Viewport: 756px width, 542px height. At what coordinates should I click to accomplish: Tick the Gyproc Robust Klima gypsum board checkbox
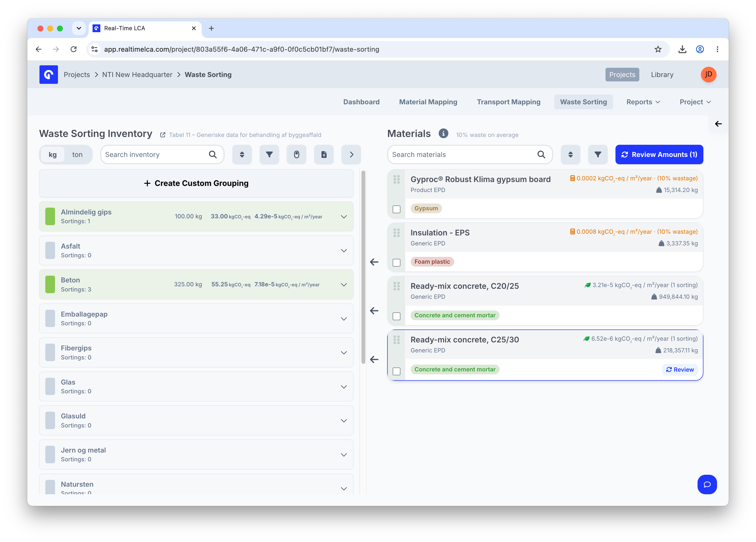pos(396,209)
